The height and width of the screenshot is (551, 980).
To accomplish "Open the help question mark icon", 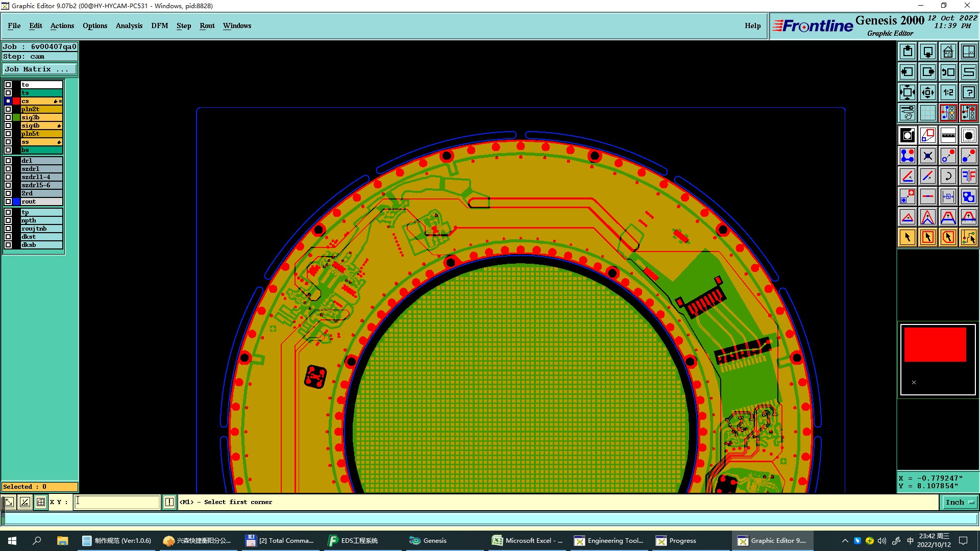I will [x=968, y=92].
